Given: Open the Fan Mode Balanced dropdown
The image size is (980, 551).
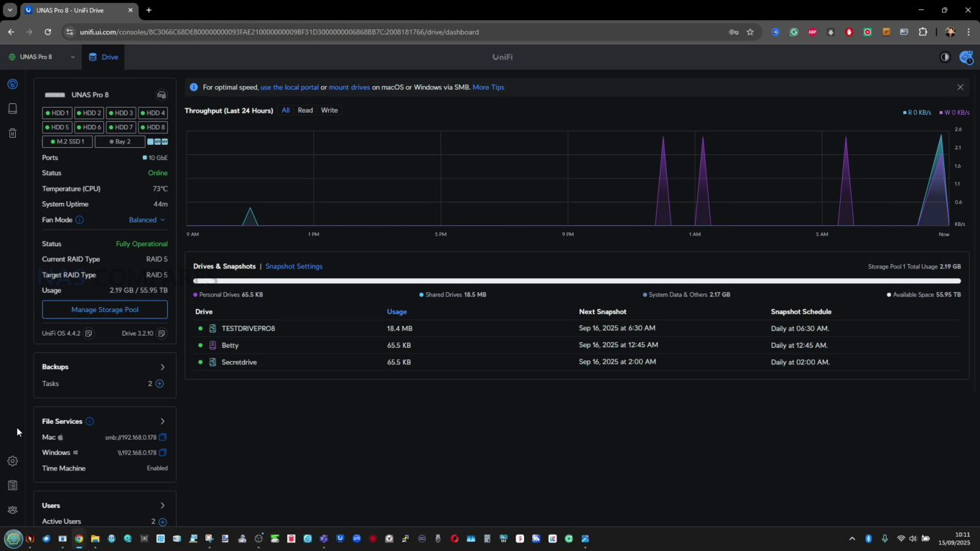Looking at the screenshot, I should [147, 220].
